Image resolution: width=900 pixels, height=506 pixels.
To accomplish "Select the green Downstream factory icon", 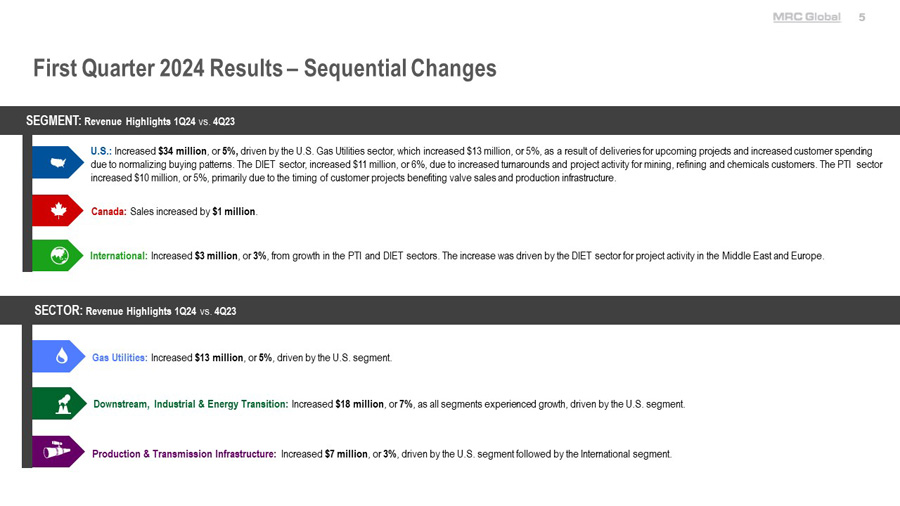I will tap(61, 403).
